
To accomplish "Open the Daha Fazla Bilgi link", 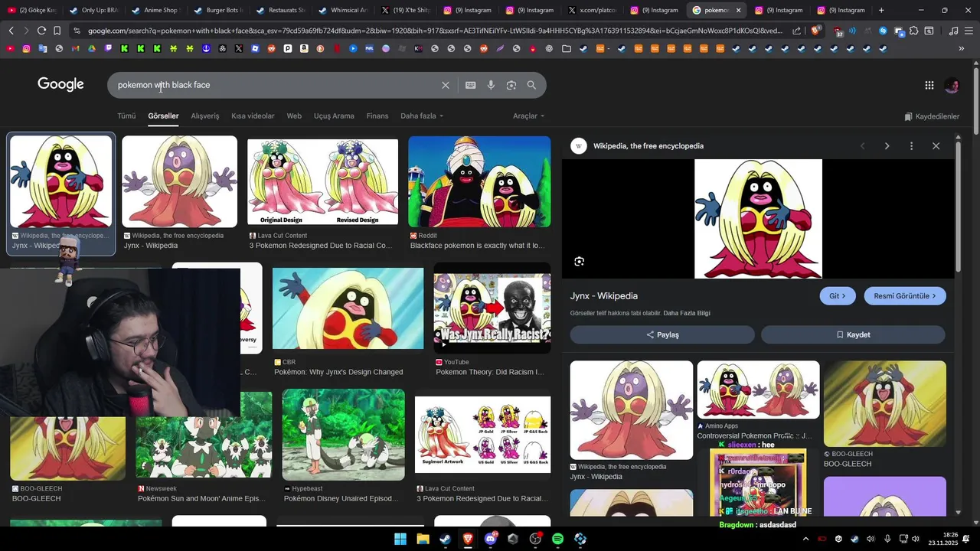I will (687, 313).
